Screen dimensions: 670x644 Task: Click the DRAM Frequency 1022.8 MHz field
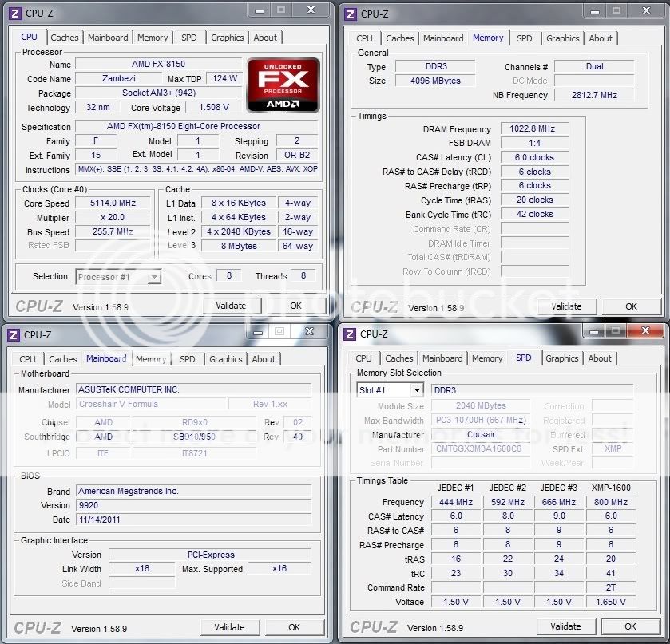[534, 129]
